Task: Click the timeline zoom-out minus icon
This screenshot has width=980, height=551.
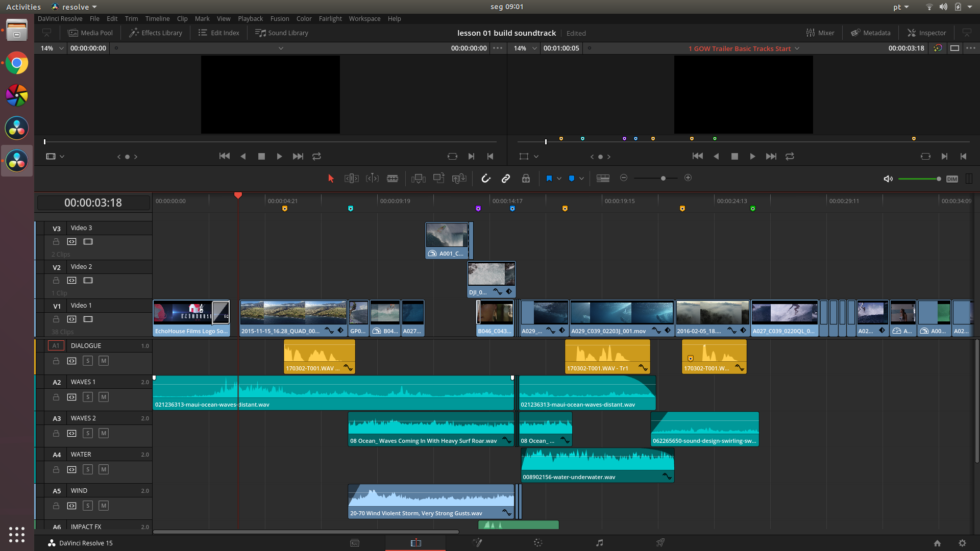Action: pos(624,178)
